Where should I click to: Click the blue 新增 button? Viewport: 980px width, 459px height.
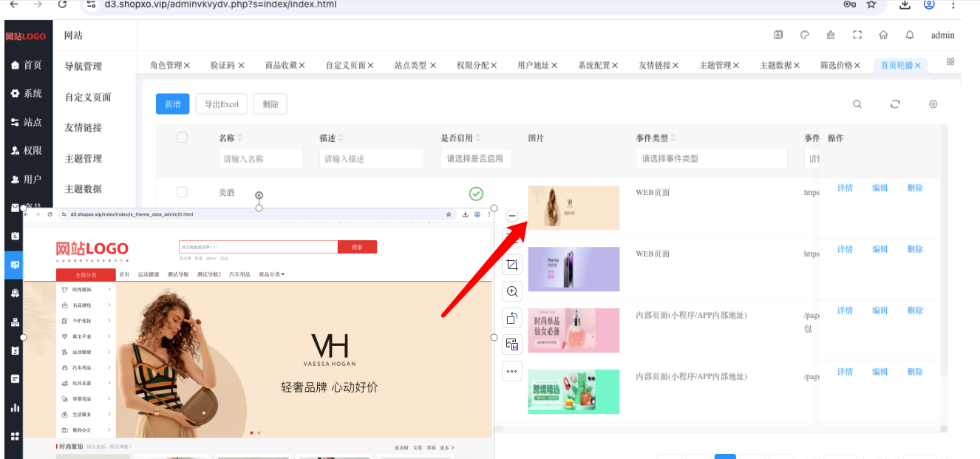click(x=173, y=104)
